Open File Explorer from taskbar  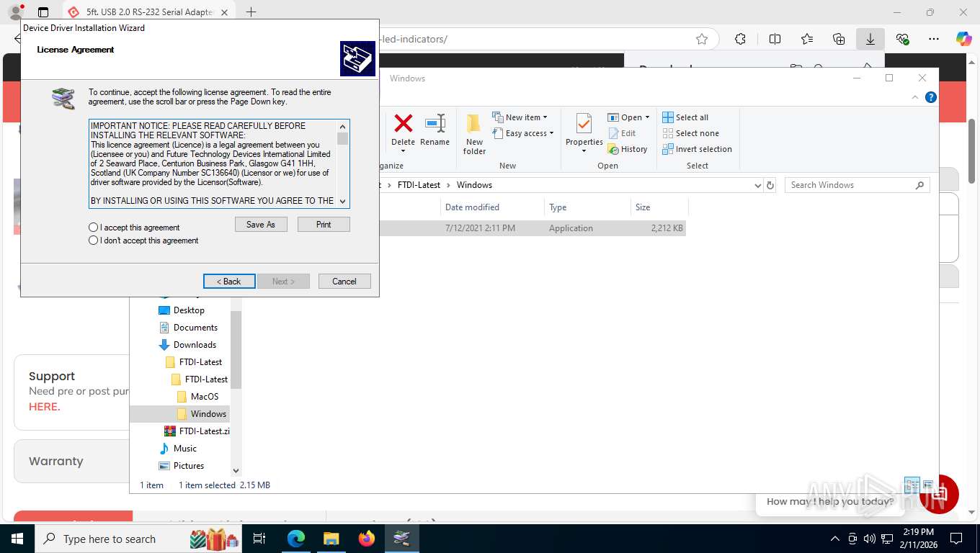(x=331, y=539)
